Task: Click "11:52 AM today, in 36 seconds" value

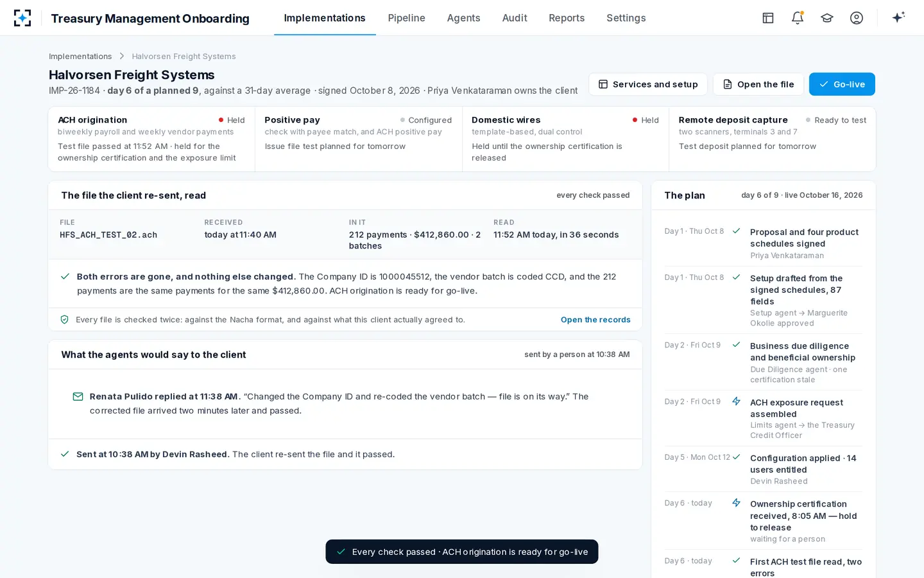Action: click(556, 235)
